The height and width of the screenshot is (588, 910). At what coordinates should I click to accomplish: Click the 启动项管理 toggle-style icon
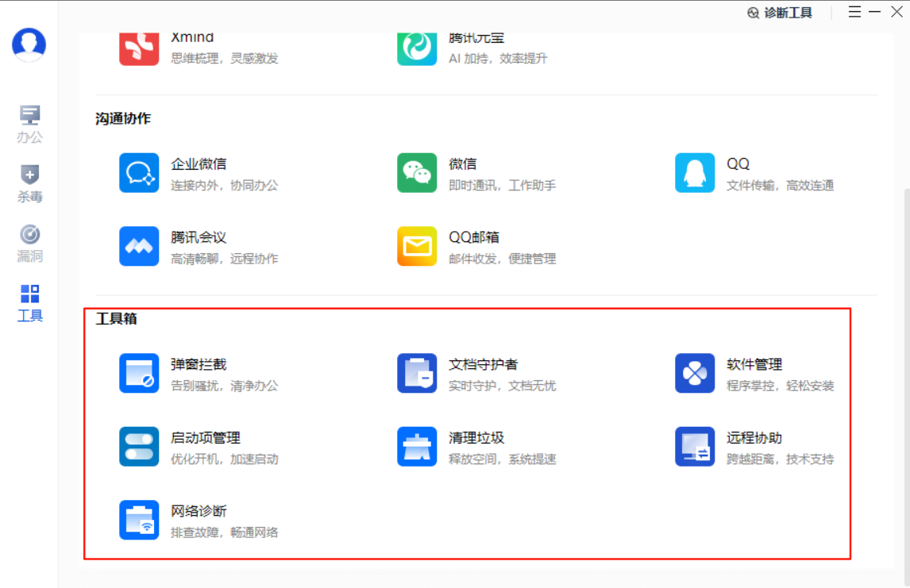(139, 447)
